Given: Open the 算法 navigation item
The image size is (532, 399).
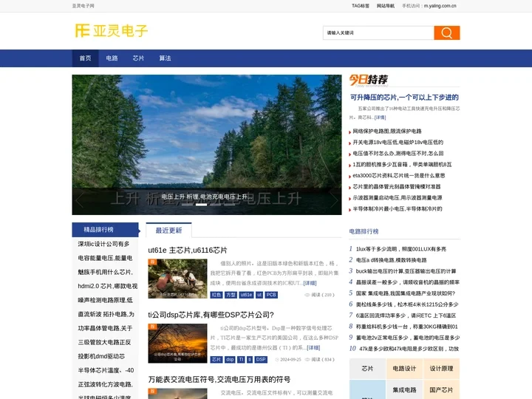Looking at the screenshot, I should pos(166,58).
